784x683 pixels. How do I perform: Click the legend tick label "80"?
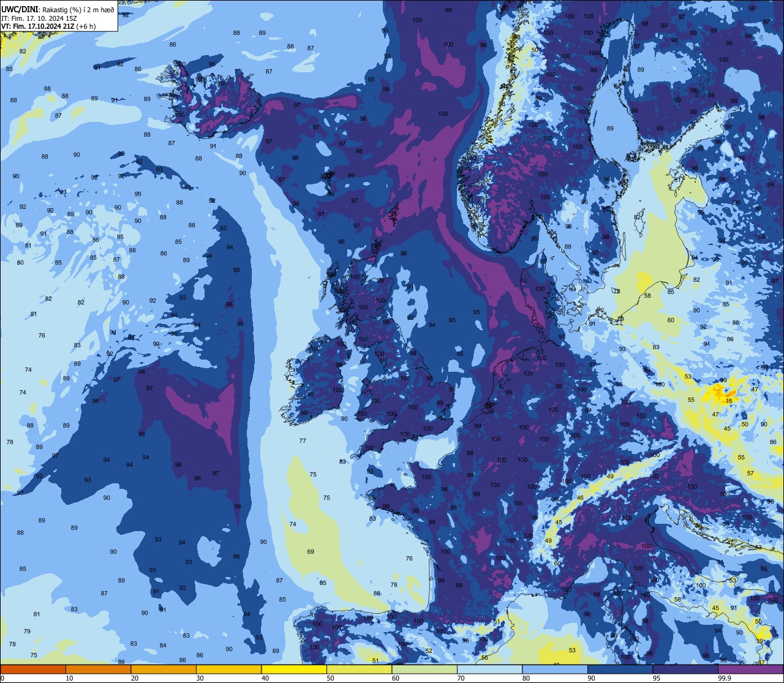[526, 678]
